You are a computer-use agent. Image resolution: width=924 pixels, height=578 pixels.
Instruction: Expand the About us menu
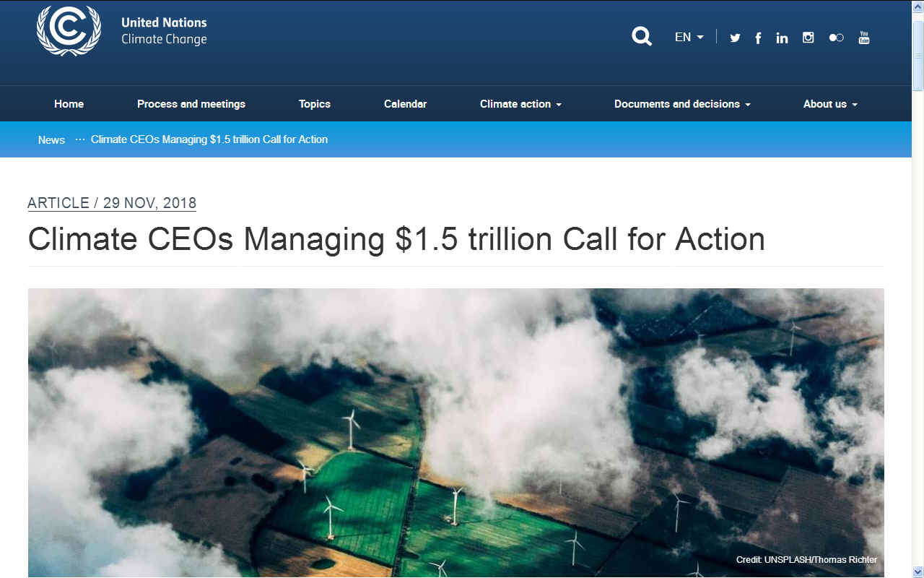[830, 104]
